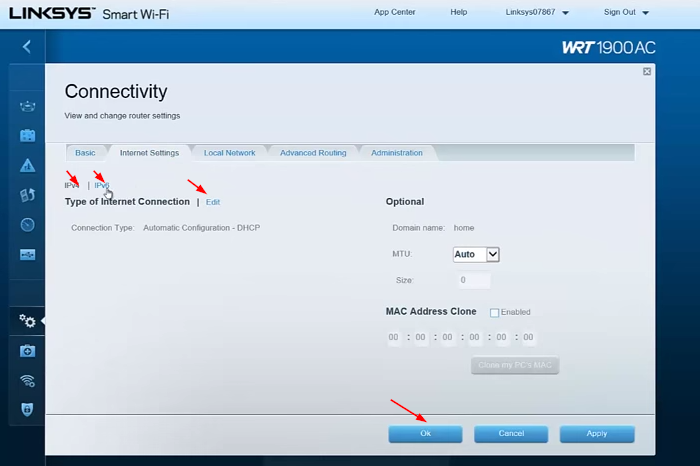
Task: Open Parental Controls warning-triangle icon
Action: [27, 166]
